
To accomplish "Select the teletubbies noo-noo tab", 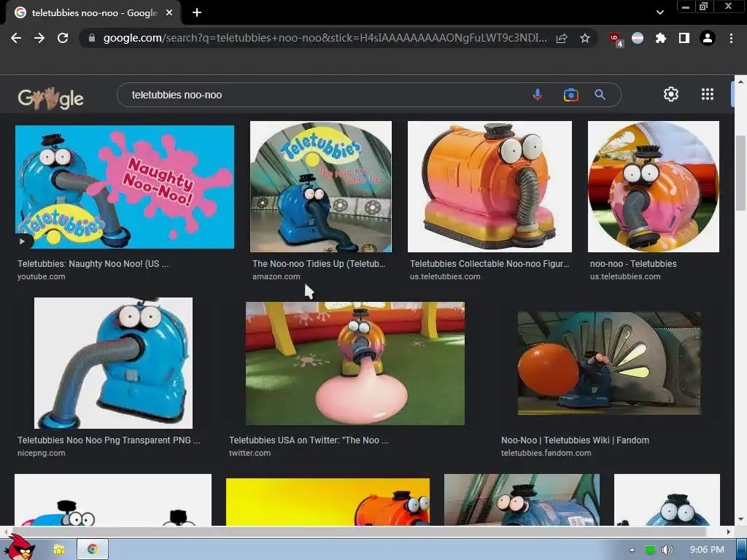I will [x=94, y=13].
